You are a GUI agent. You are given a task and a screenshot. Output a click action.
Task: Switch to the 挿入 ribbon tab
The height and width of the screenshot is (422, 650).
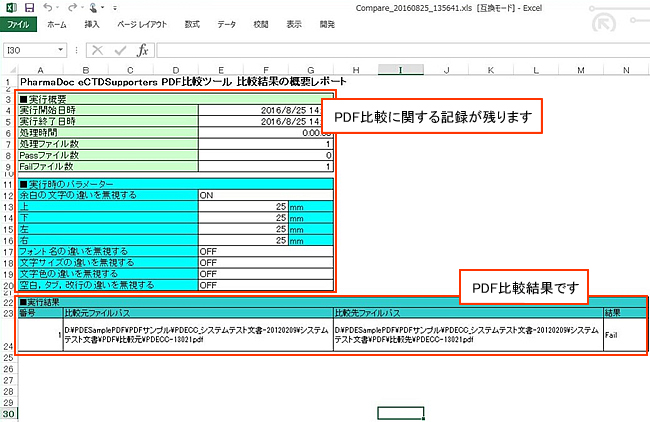(x=92, y=23)
